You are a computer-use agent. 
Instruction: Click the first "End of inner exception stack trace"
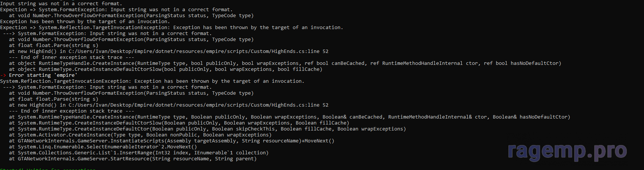tap(71, 57)
